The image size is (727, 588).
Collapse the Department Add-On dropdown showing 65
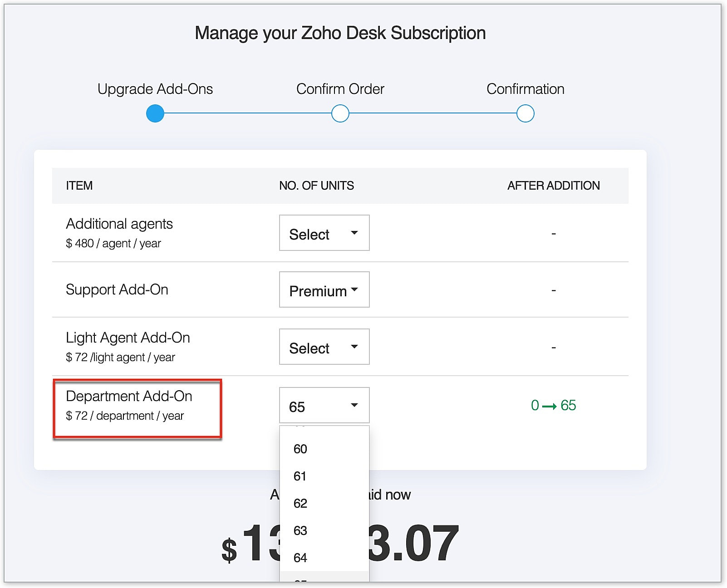pos(324,405)
